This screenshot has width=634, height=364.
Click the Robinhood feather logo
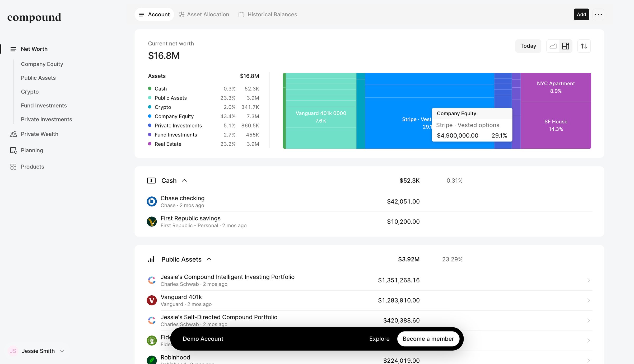point(152,360)
